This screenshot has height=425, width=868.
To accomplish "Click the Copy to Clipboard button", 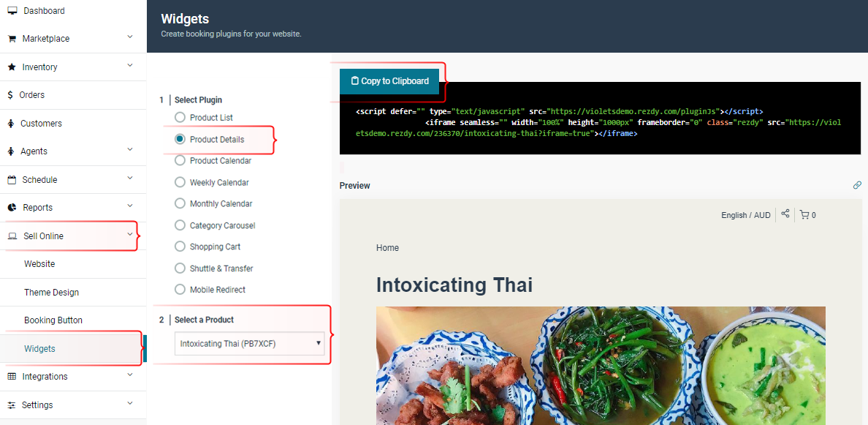I will tap(389, 81).
